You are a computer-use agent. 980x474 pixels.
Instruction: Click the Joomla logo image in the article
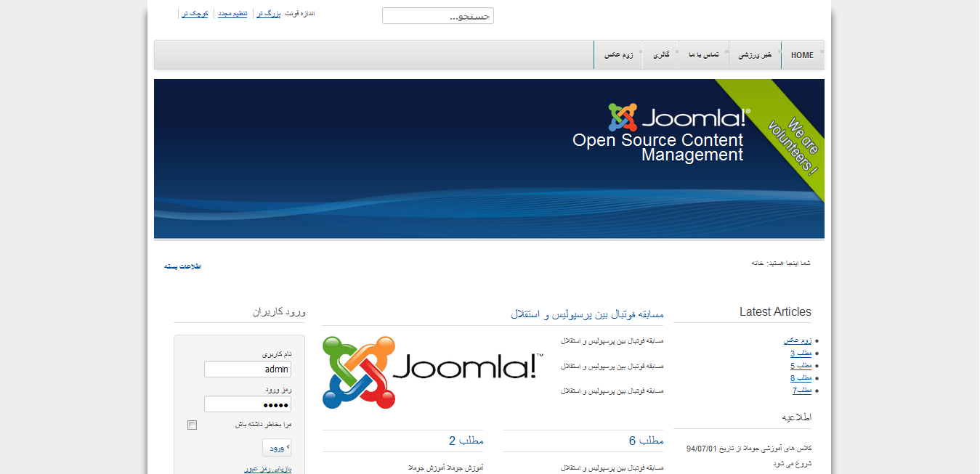click(x=433, y=372)
